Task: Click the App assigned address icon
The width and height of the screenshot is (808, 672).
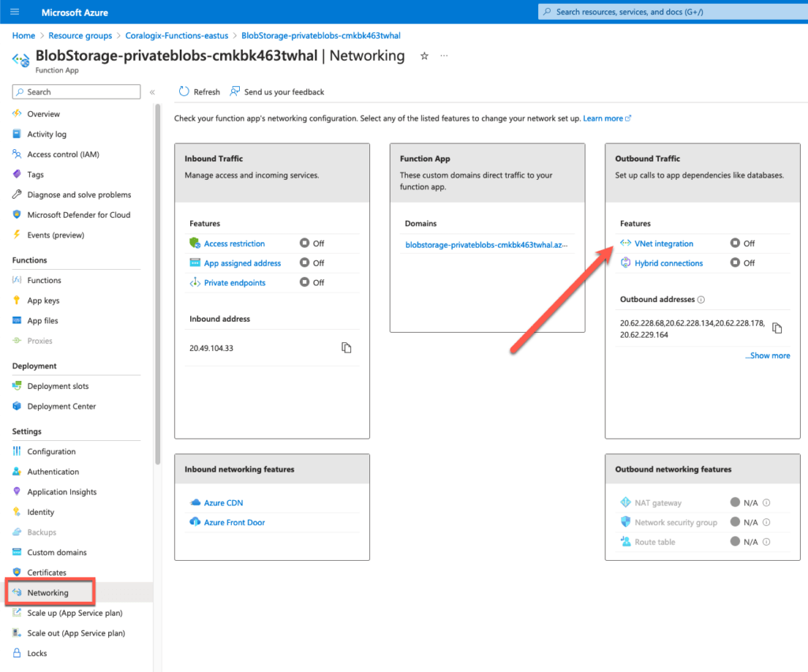Action: 195,263
